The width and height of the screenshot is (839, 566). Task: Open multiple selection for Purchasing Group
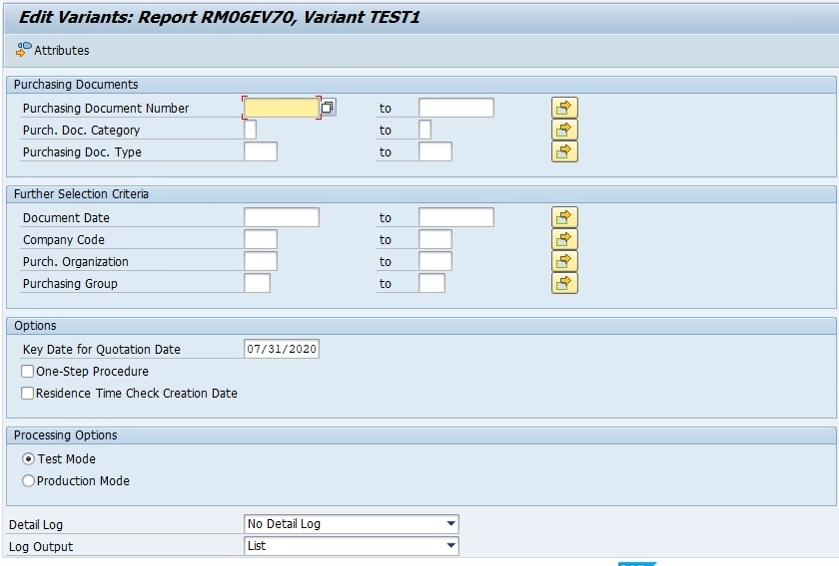click(565, 284)
